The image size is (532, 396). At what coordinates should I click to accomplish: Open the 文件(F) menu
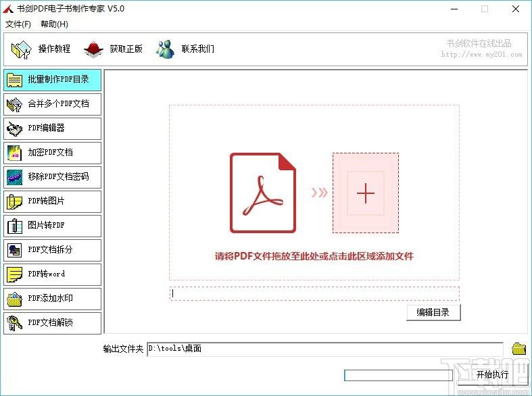18,24
